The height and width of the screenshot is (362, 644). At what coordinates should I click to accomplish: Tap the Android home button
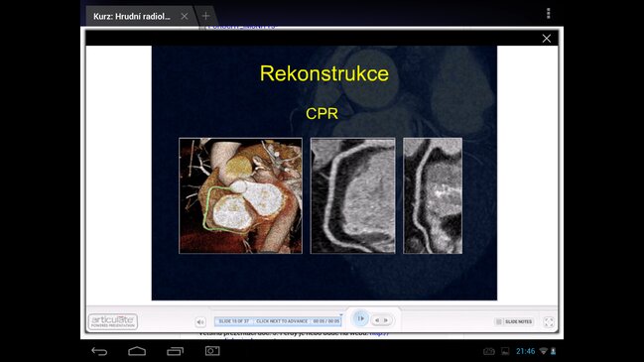[137, 351]
